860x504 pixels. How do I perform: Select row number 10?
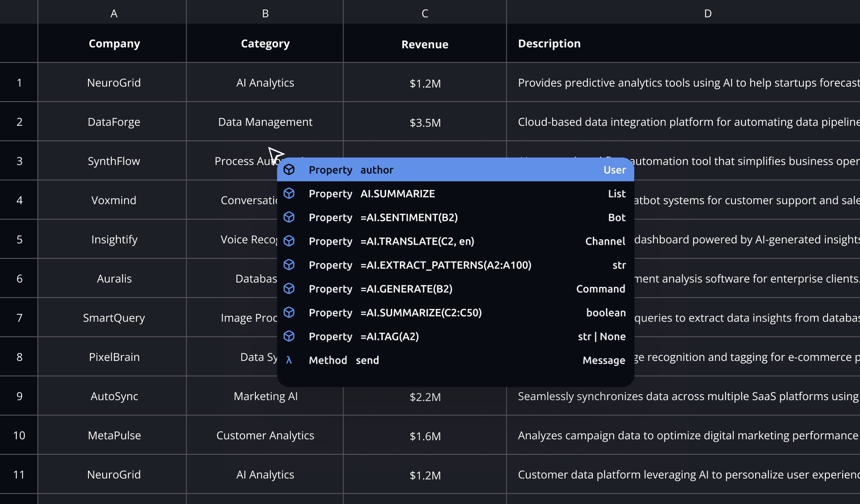coord(19,435)
